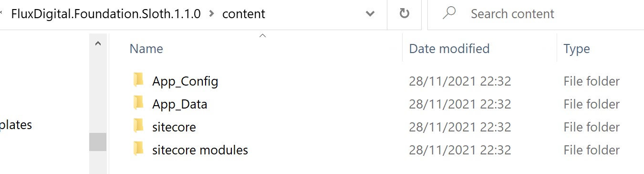Open the address bar history dropdown

pyautogui.click(x=370, y=14)
